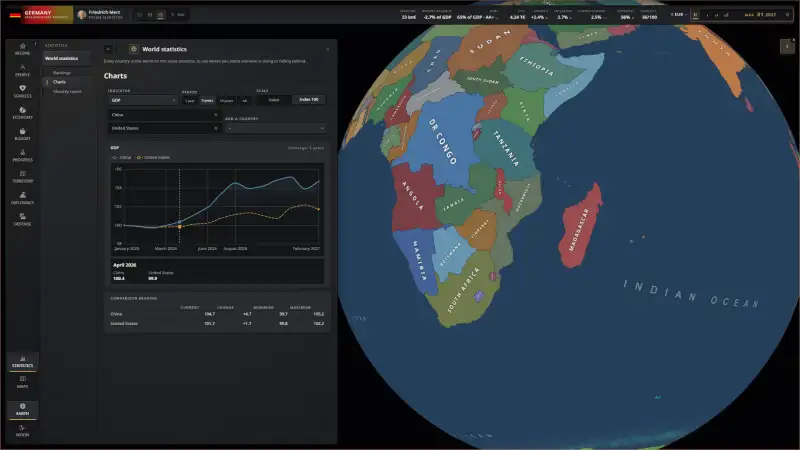Viewport: 800px width, 450px height.
Task: Select the 1 year period option
Action: [190, 101]
